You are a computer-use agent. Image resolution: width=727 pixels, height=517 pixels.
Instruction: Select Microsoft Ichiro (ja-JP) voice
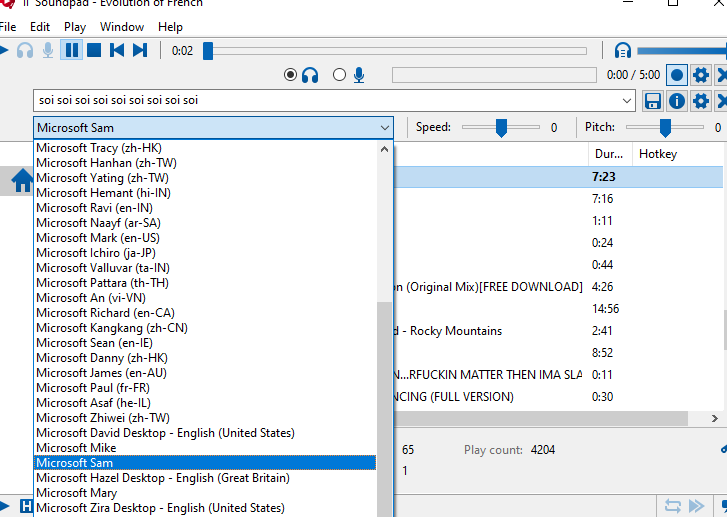pyautogui.click(x=205, y=253)
